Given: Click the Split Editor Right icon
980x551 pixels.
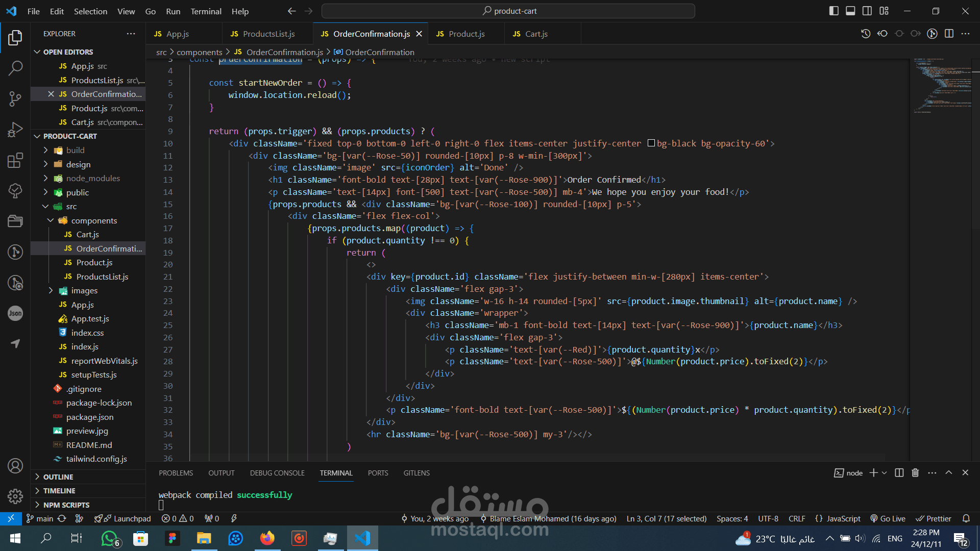Looking at the screenshot, I should pos(949,34).
